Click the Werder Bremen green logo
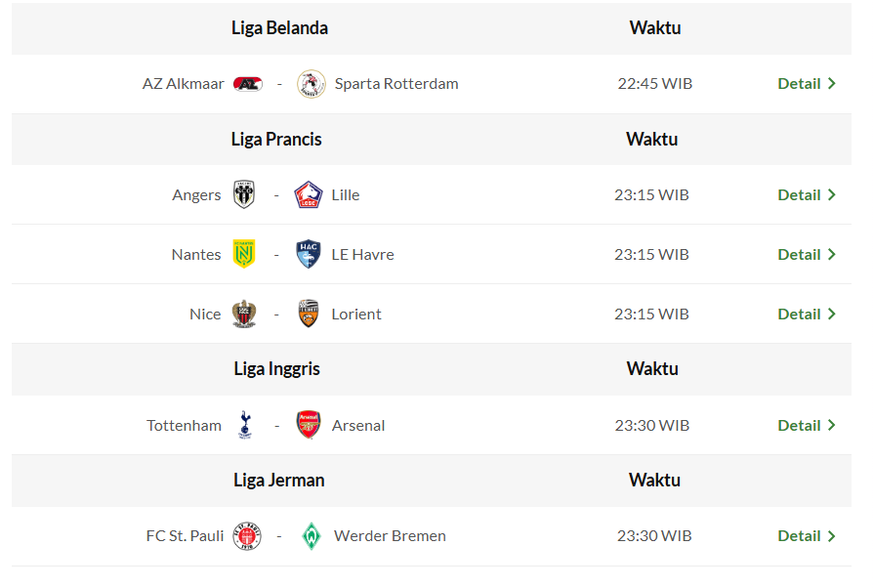This screenshot has height=588, width=873. pyautogui.click(x=311, y=536)
